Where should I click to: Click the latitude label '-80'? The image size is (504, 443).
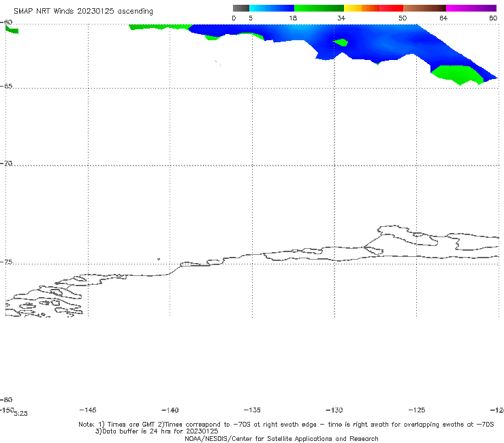6,399
